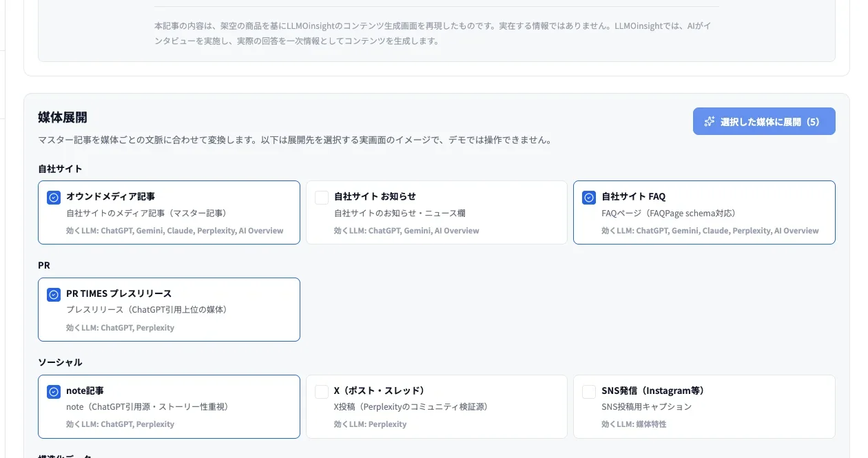Screen dimensions: 868x458
Task: Click the SNS発信（Instagram等）card title
Action: point(653,391)
